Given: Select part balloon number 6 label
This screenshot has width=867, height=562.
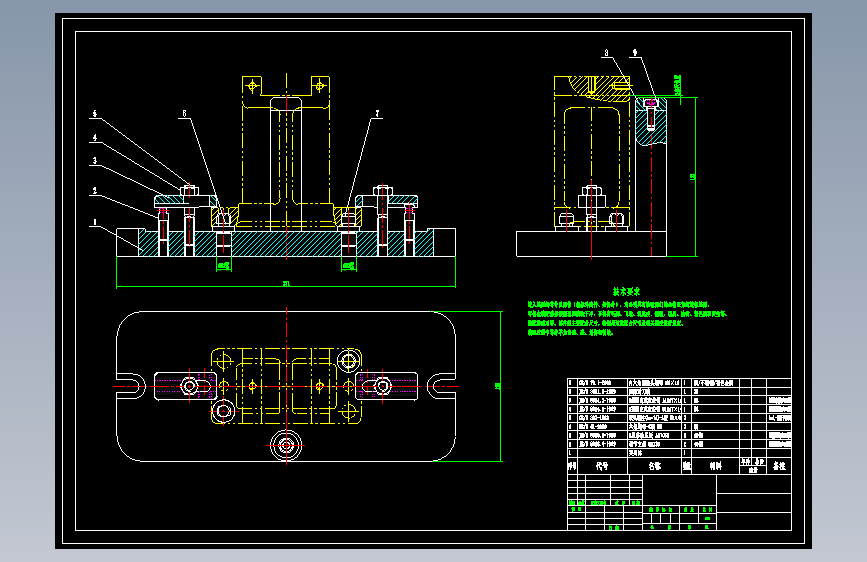Looking at the screenshot, I should pos(184,113).
